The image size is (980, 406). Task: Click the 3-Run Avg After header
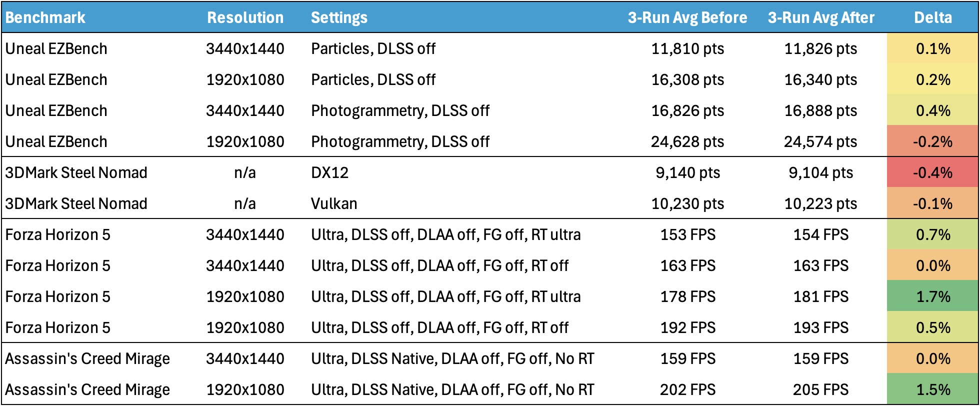click(x=821, y=17)
